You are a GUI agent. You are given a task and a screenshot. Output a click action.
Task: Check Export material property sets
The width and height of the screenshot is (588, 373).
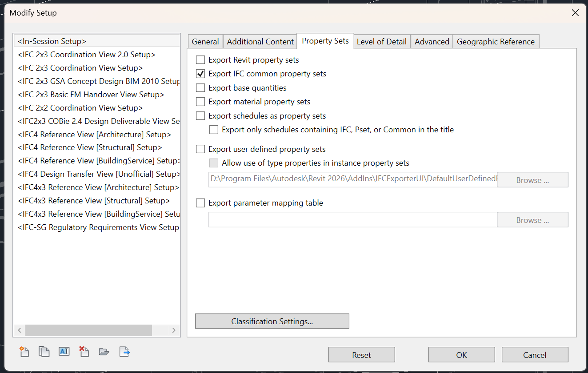click(x=200, y=102)
